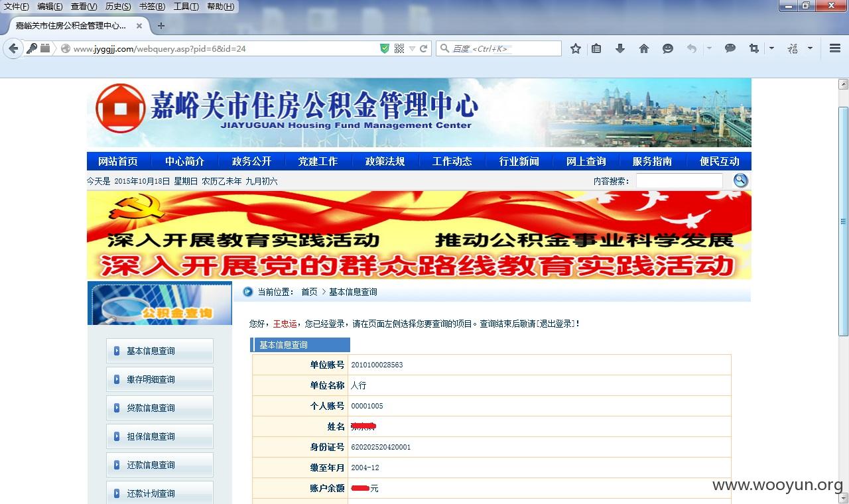
Task: Reload the page with the refresh icon
Action: click(423, 48)
